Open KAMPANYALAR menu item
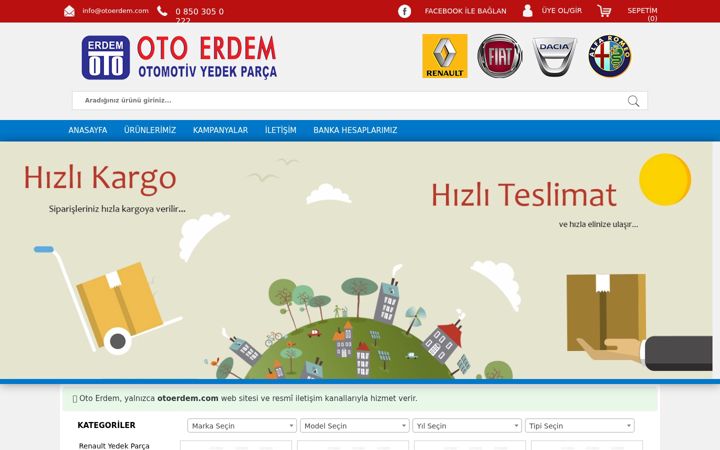The height and width of the screenshot is (450, 720). pyautogui.click(x=220, y=130)
